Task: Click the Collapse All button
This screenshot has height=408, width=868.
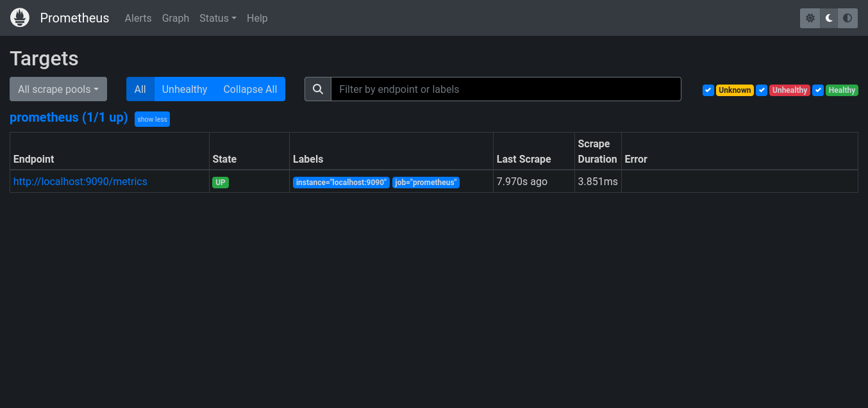Action: 250,89
